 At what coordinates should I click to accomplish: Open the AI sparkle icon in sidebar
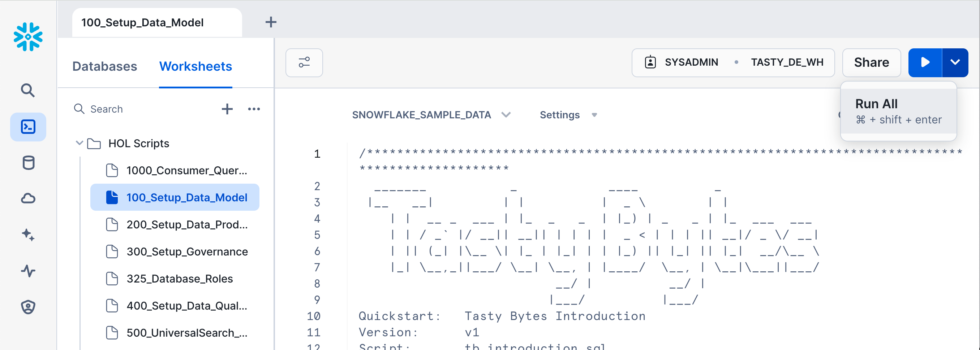[28, 235]
